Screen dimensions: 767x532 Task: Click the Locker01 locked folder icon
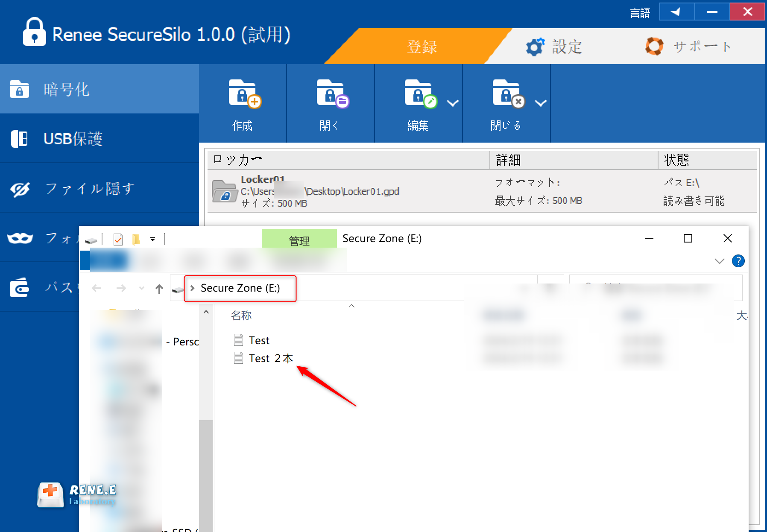pos(224,191)
